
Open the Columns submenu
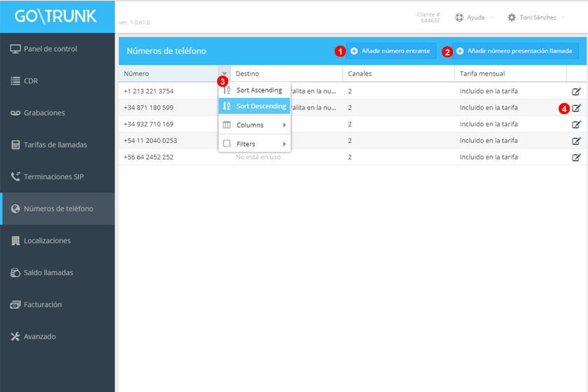click(255, 125)
